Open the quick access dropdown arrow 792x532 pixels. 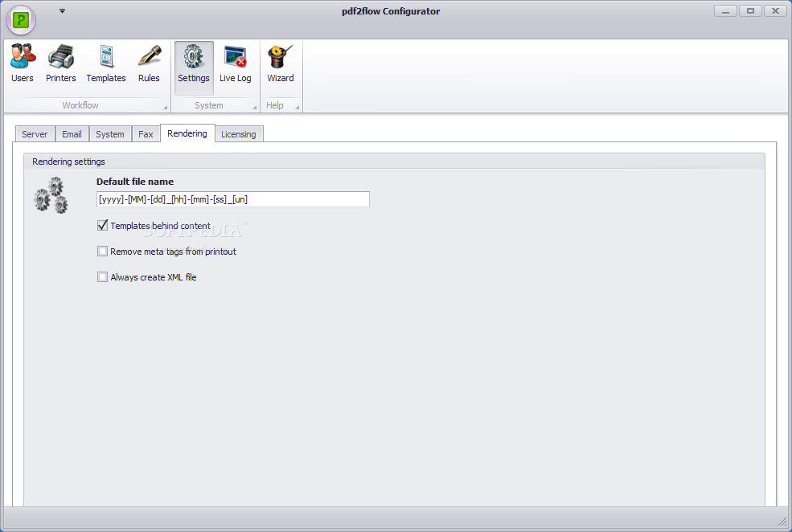62,10
